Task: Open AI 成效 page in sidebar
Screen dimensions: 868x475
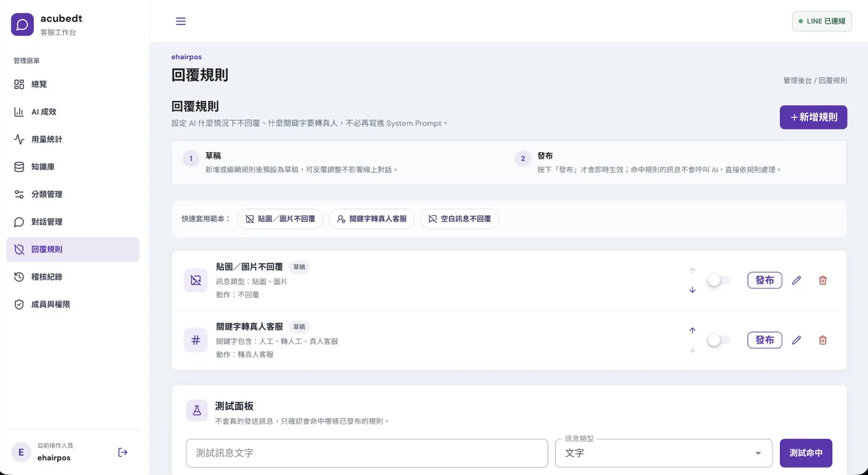Action: (73, 112)
